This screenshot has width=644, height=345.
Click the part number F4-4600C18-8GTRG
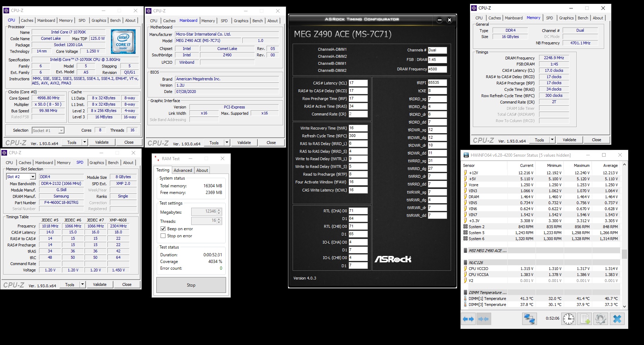click(x=61, y=203)
